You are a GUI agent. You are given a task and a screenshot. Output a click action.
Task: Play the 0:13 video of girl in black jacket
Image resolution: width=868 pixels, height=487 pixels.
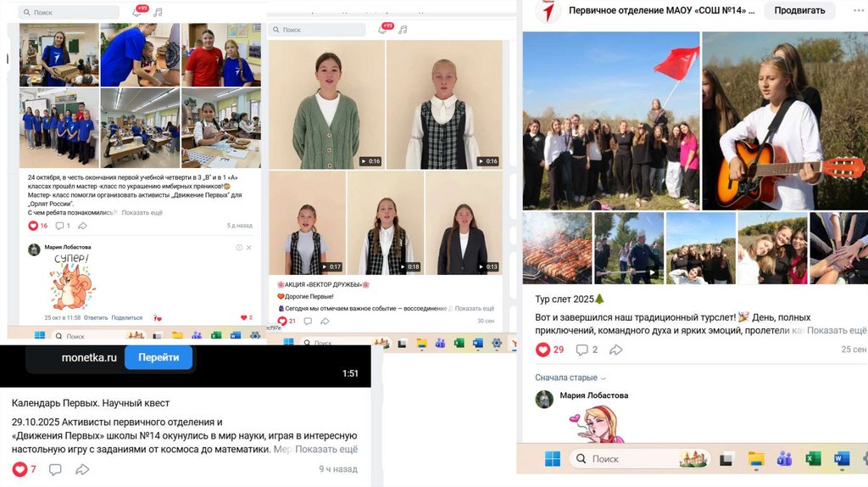(464, 223)
